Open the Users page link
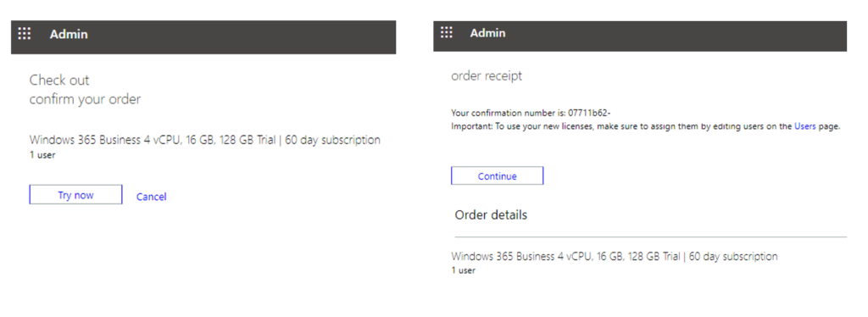Image resolution: width=868 pixels, height=317 pixels. pyautogui.click(x=805, y=126)
